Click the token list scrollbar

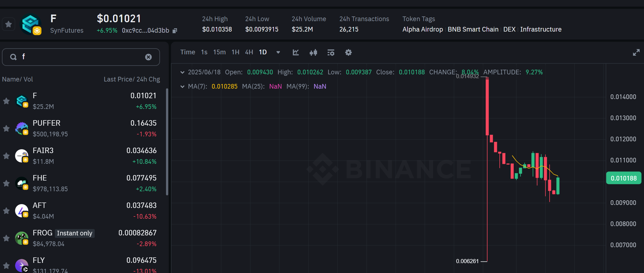[x=167, y=142]
